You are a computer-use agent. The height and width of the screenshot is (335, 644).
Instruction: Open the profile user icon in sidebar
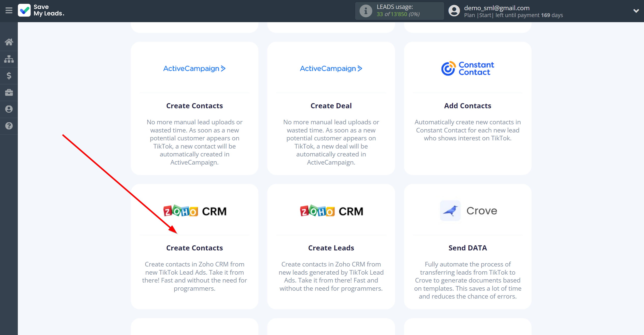coord(9,109)
